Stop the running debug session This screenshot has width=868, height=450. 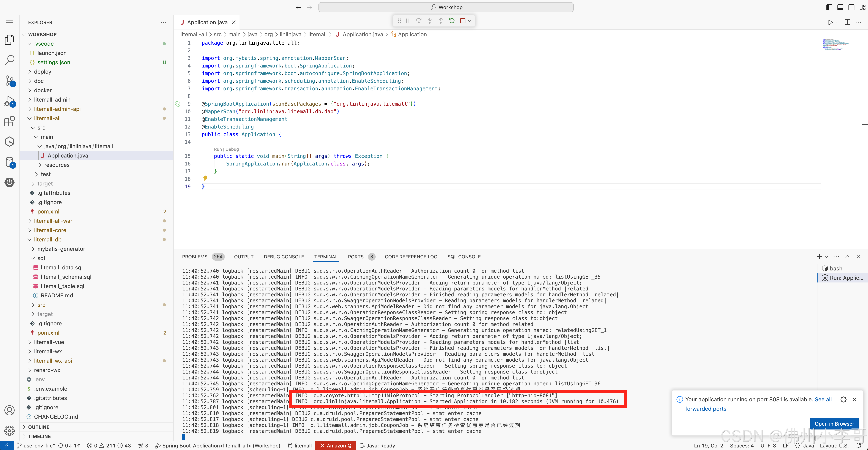click(463, 21)
